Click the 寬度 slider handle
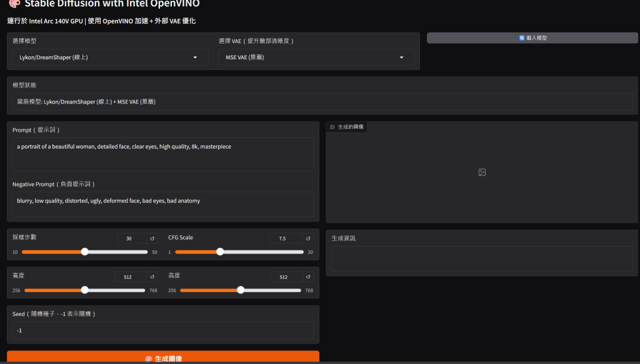640x364 pixels. pos(85,290)
